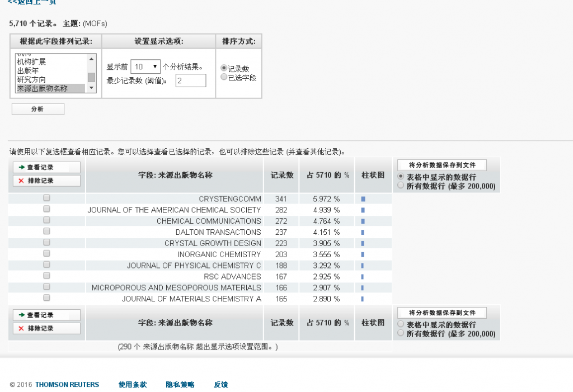Click the 最少记录数 threshold input field

tap(190, 81)
